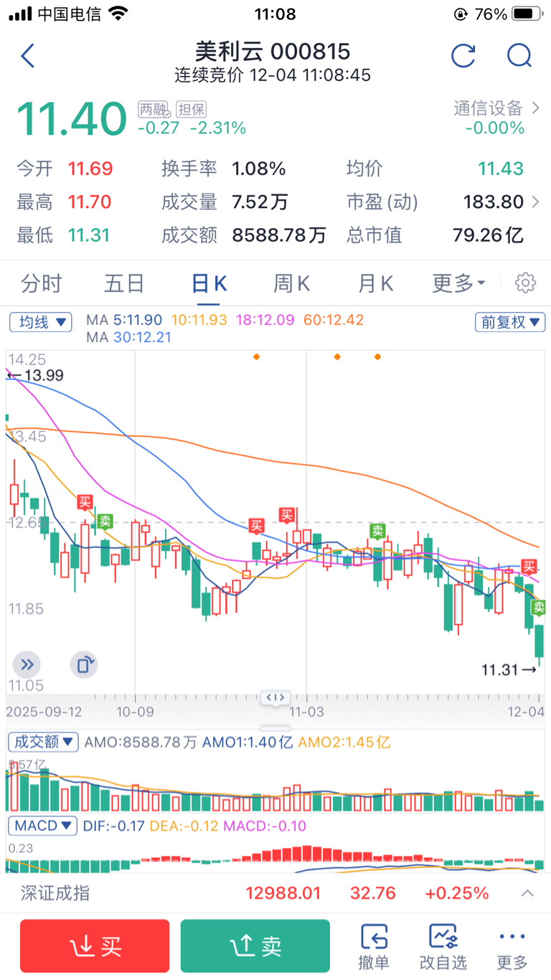This screenshot has height=980, width=551.
Task: Refresh the stock quote data
Action: click(463, 56)
